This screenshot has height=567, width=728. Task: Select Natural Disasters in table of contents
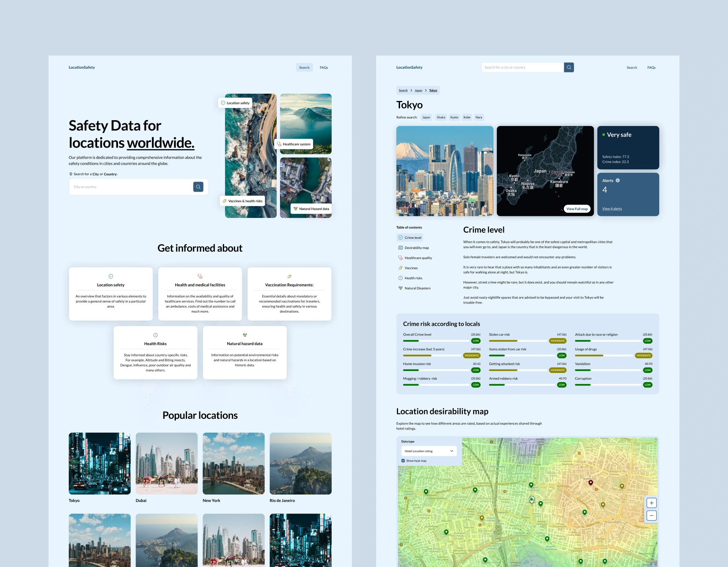(x=417, y=288)
